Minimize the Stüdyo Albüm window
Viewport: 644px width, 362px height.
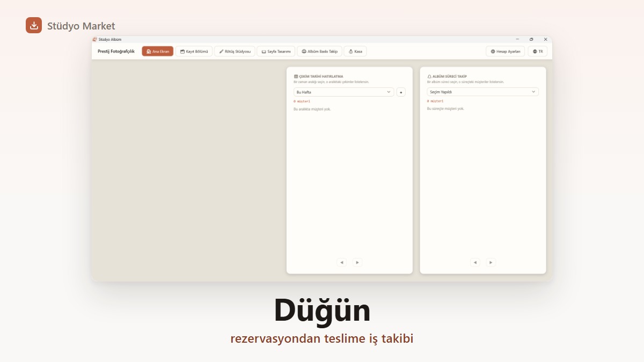click(517, 39)
